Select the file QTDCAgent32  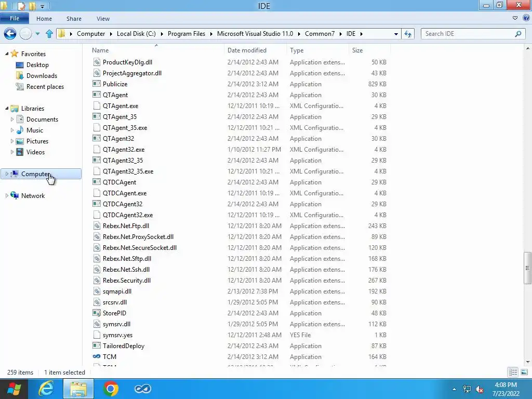click(x=123, y=204)
